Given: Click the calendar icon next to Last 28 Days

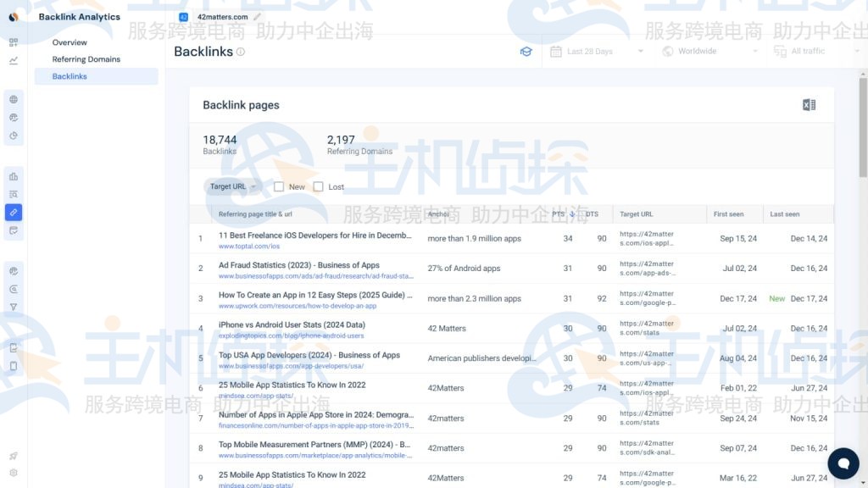Looking at the screenshot, I should (557, 51).
